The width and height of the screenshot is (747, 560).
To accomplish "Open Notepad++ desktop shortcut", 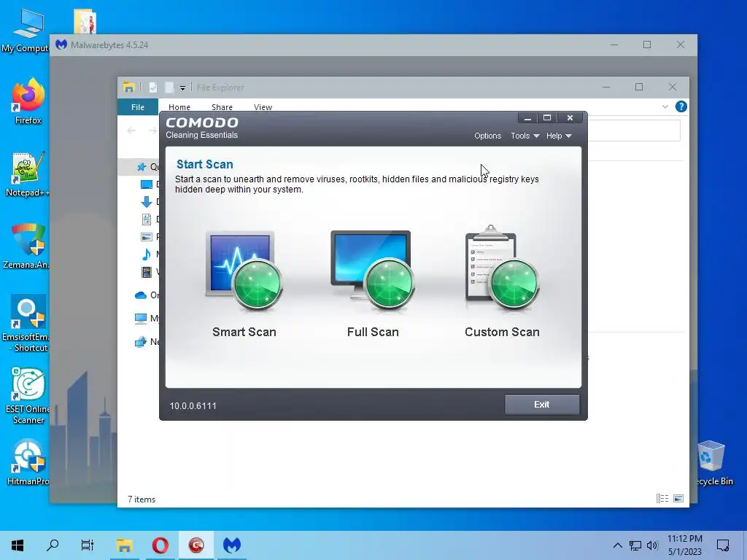I will 27,174.
